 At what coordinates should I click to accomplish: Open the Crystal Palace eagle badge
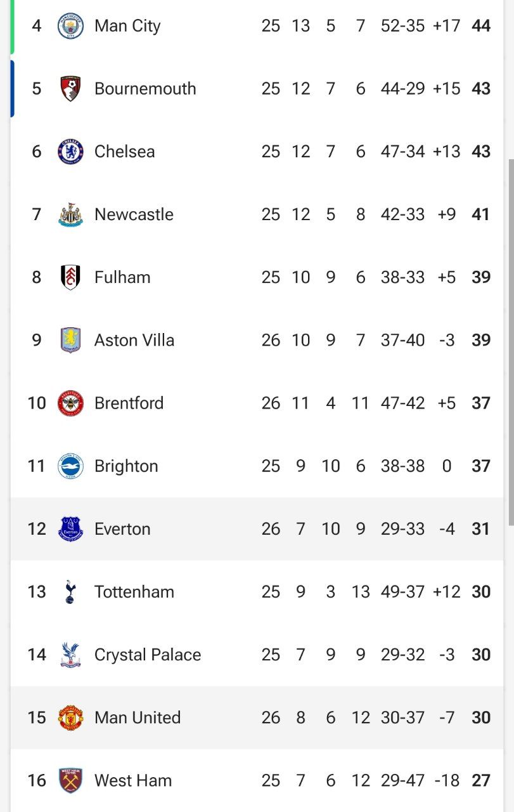70,655
